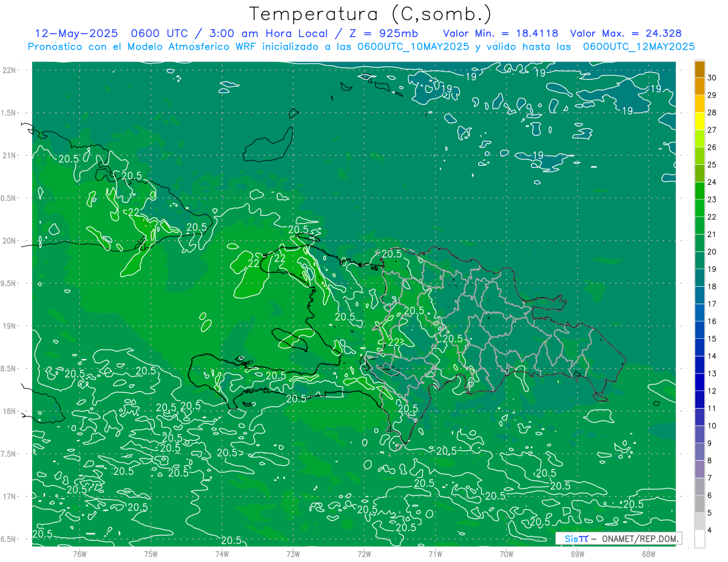The height and width of the screenshot is (562, 728).
Task: Click the legend value '14'
Action: [x=712, y=356]
